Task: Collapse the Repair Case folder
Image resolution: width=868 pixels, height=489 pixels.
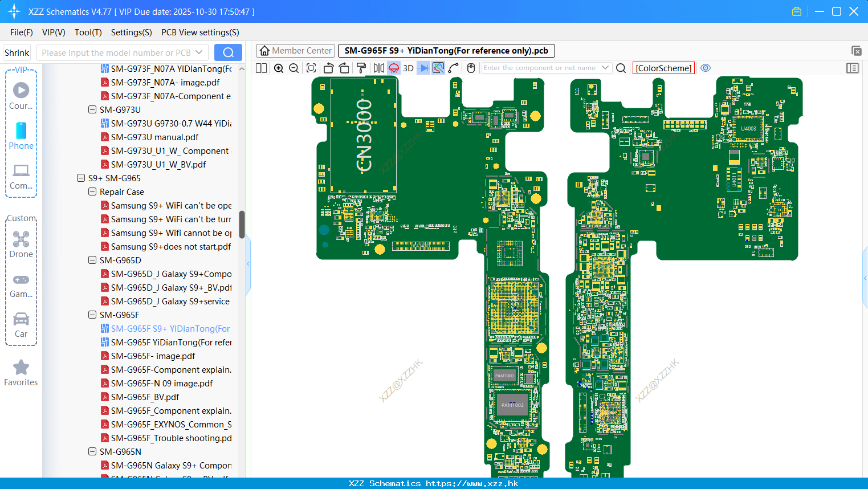Action: [92, 191]
